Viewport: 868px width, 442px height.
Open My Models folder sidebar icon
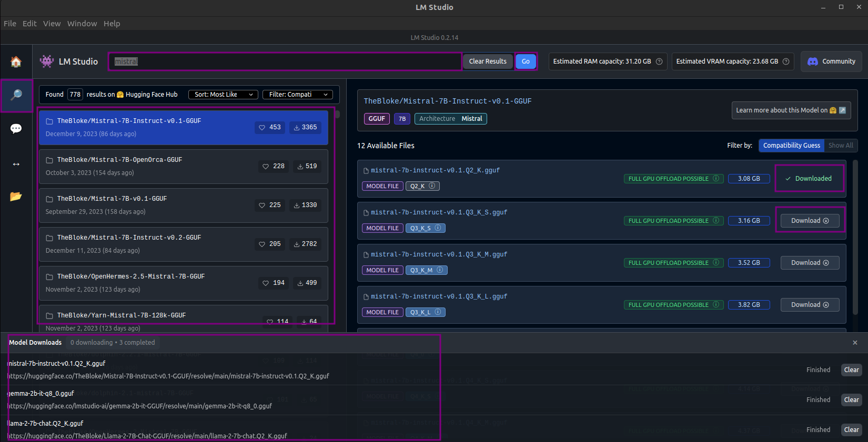pyautogui.click(x=16, y=197)
